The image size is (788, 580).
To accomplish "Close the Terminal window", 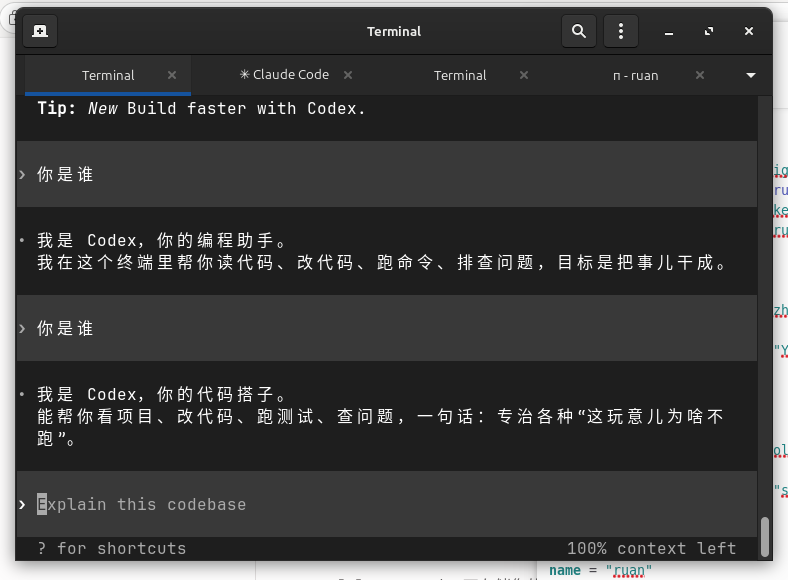I will 749,32.
